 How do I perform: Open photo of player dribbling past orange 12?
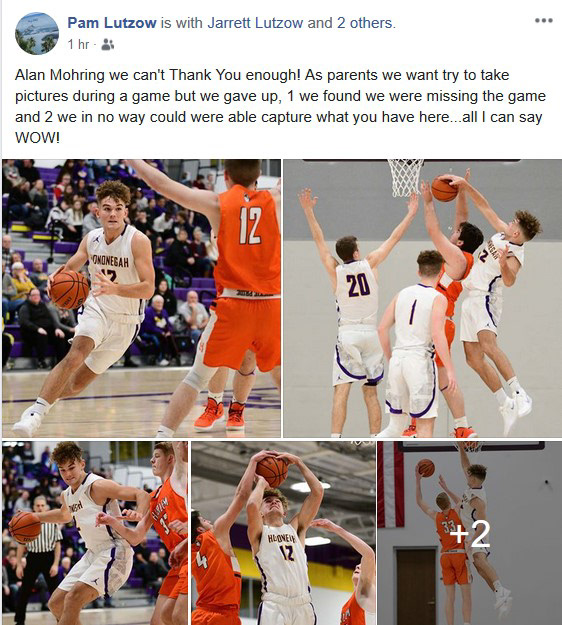(141, 298)
